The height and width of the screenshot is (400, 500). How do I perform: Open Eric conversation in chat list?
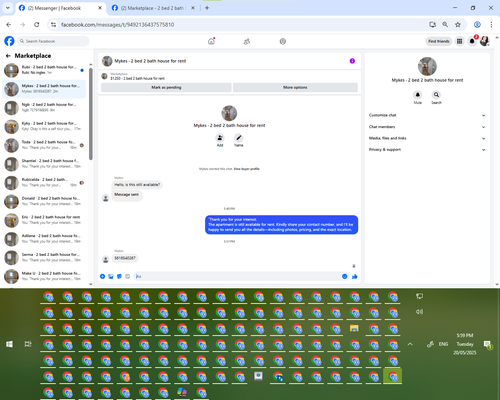(x=44, y=220)
